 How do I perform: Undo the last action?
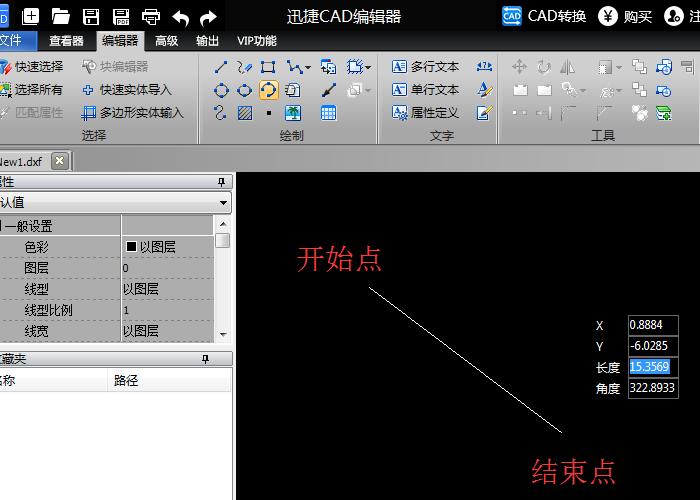coord(180,18)
